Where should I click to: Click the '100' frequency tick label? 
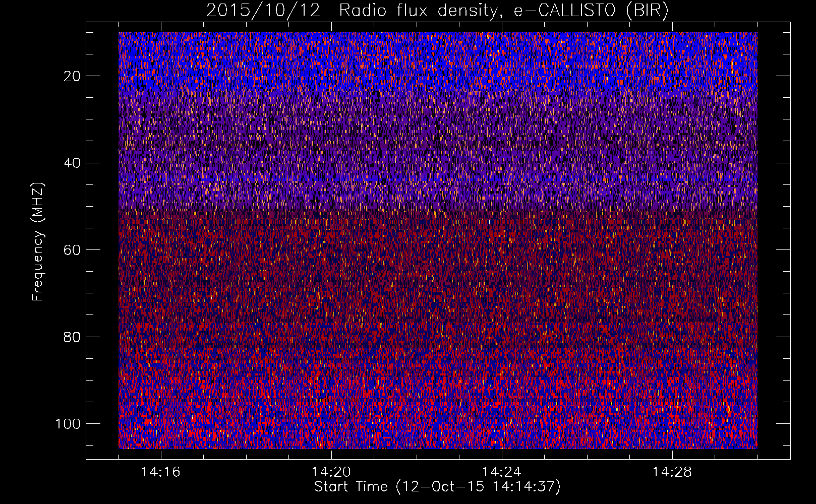(68, 424)
